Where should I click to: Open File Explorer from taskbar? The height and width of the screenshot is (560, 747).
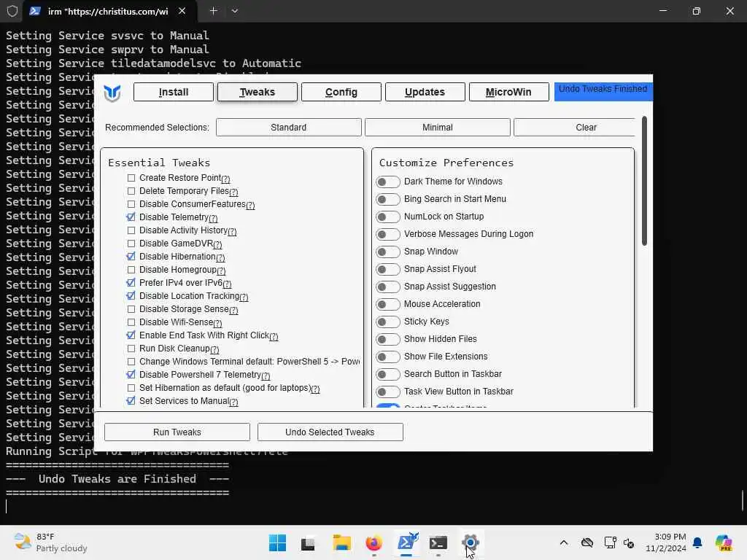click(x=341, y=542)
